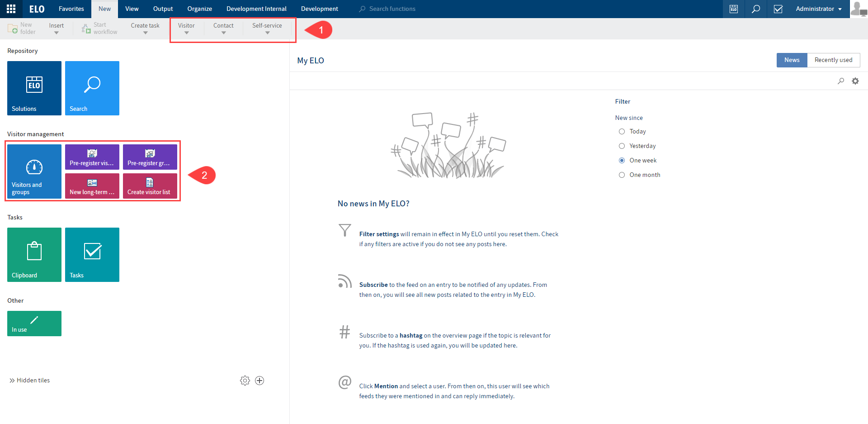Switch to the Favorites tab
Screen dimensions: 868x424
(71, 9)
